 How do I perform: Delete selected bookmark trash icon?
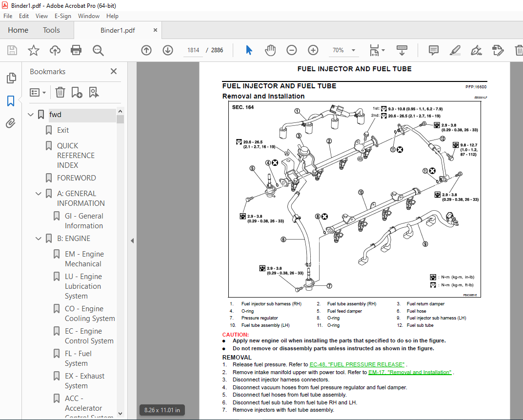click(x=60, y=92)
